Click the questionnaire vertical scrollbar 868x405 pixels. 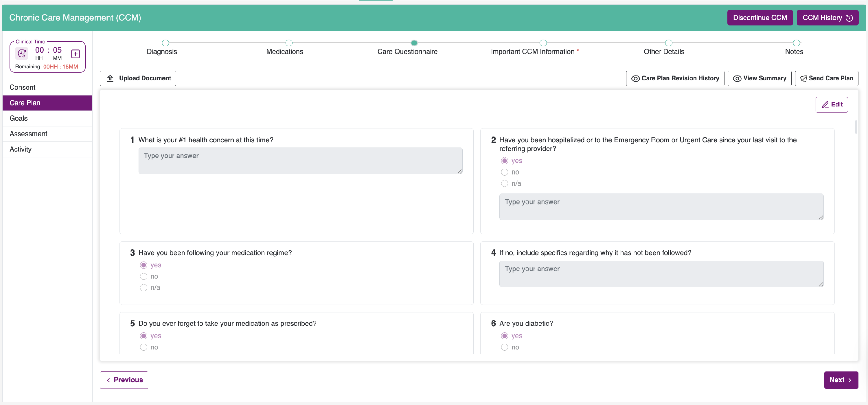pos(856,127)
